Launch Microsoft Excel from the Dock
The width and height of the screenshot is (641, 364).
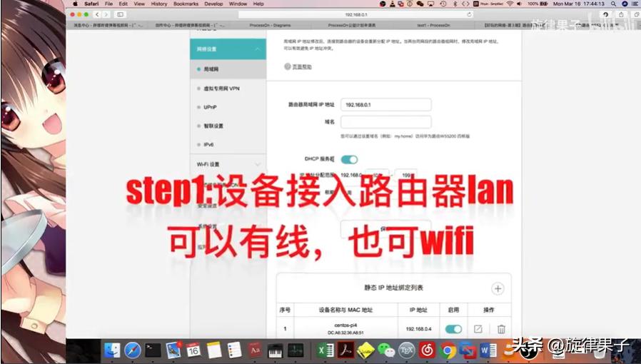pyautogui.click(x=325, y=350)
